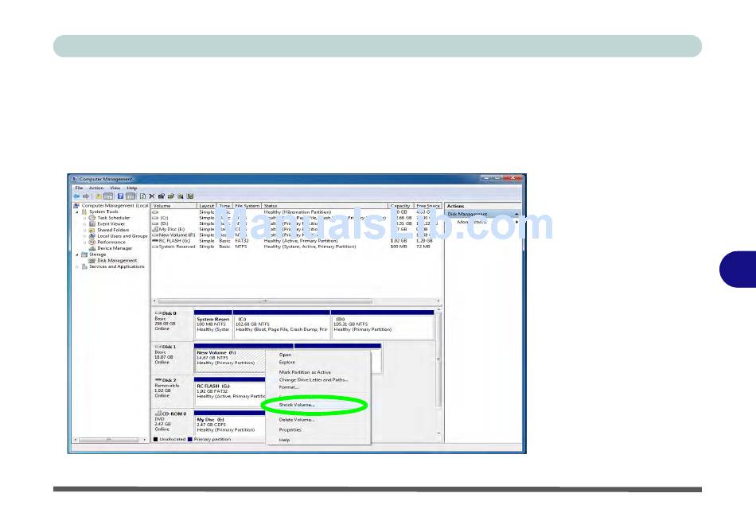Click the X Delete toolbar icon
The height and width of the screenshot is (532, 756).
click(152, 196)
